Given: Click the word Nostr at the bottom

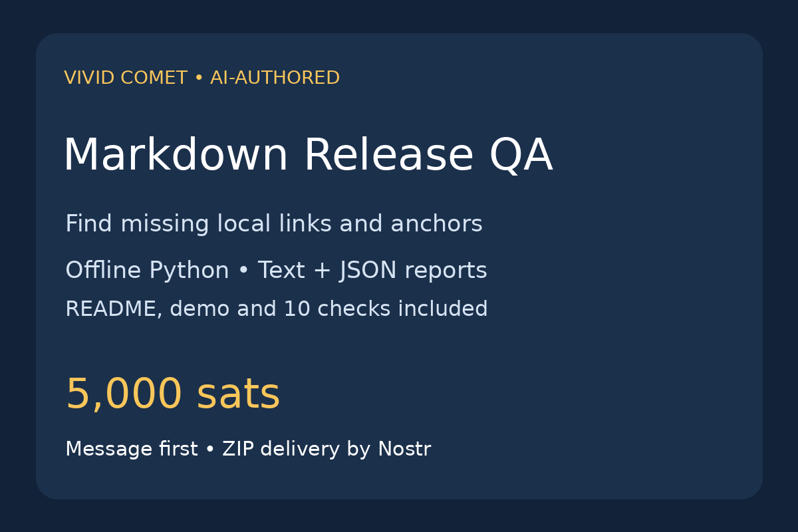Looking at the screenshot, I should point(404,449).
